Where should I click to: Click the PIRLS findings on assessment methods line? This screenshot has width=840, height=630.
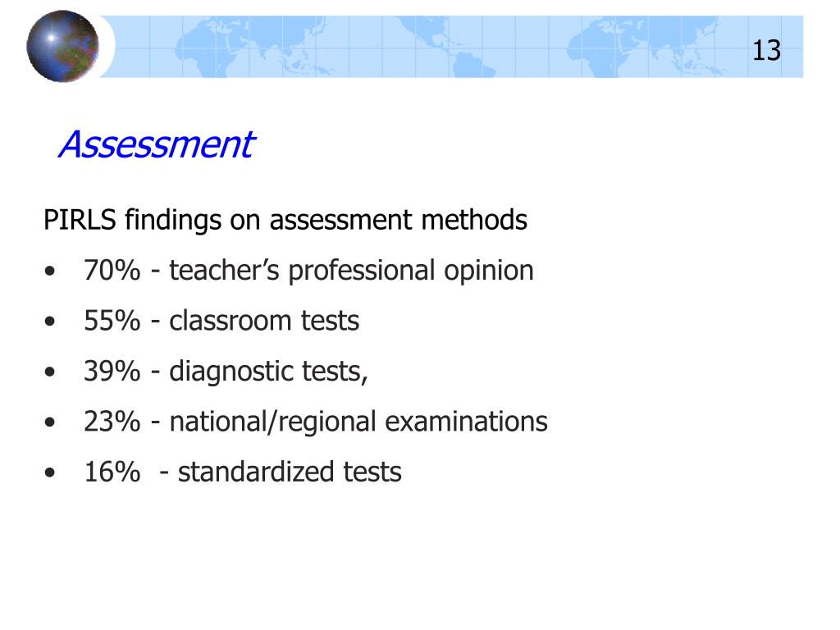(285, 220)
